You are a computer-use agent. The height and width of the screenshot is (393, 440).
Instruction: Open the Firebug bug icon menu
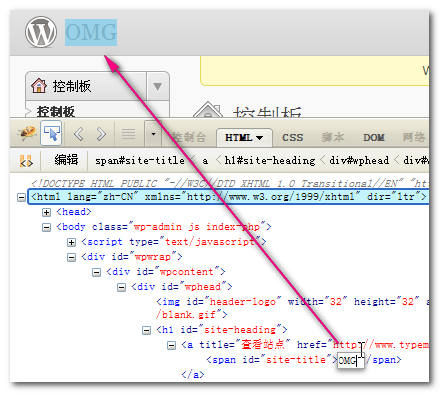pos(27,134)
